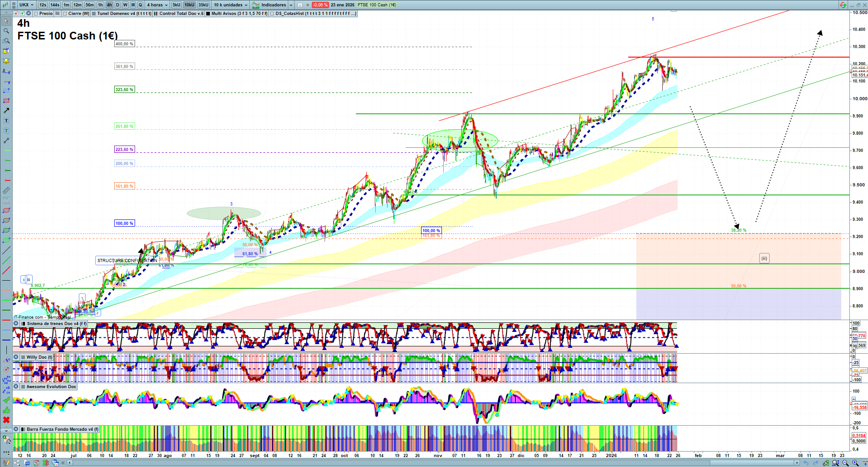Close the Willy Doc indicator panel

click(x=16, y=357)
